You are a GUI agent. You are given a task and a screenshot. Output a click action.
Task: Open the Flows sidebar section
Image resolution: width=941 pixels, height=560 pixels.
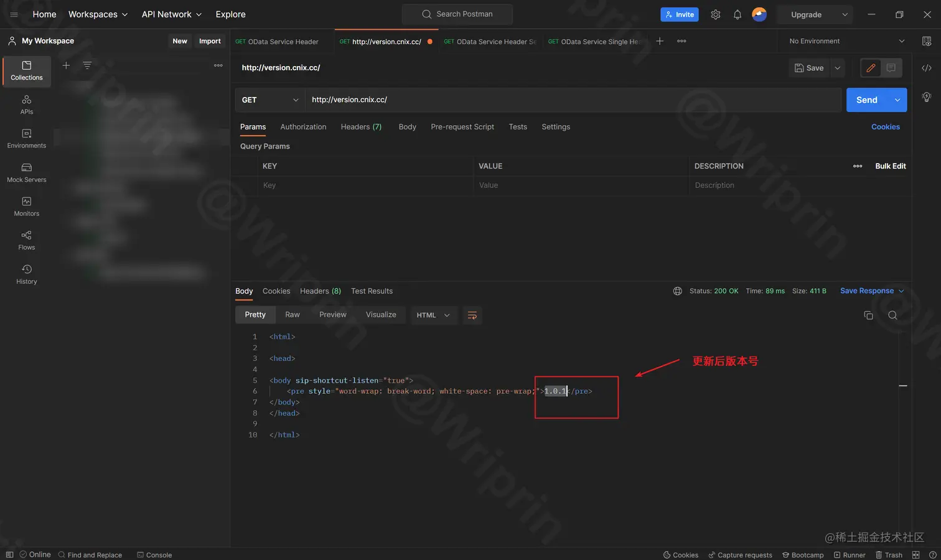[27, 240]
